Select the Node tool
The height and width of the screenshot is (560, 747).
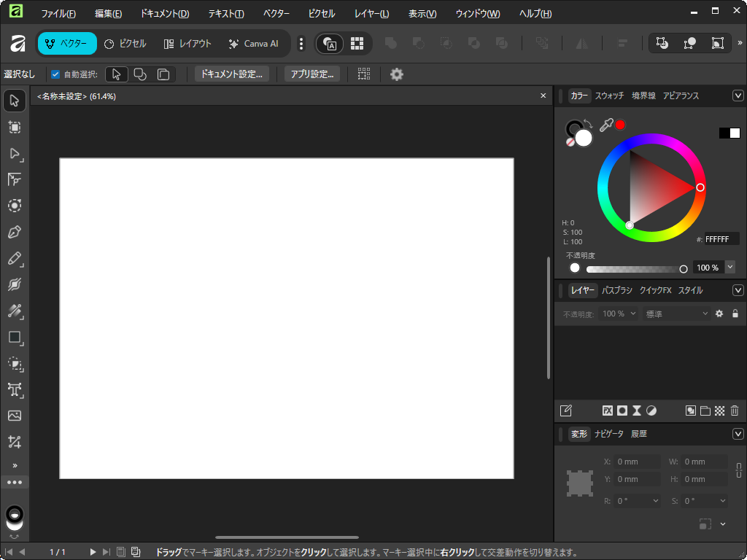(x=14, y=153)
